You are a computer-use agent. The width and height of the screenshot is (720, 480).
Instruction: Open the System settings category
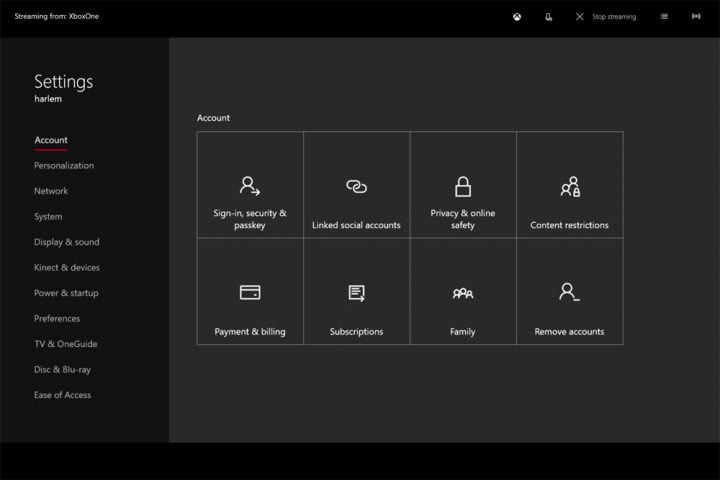point(48,217)
